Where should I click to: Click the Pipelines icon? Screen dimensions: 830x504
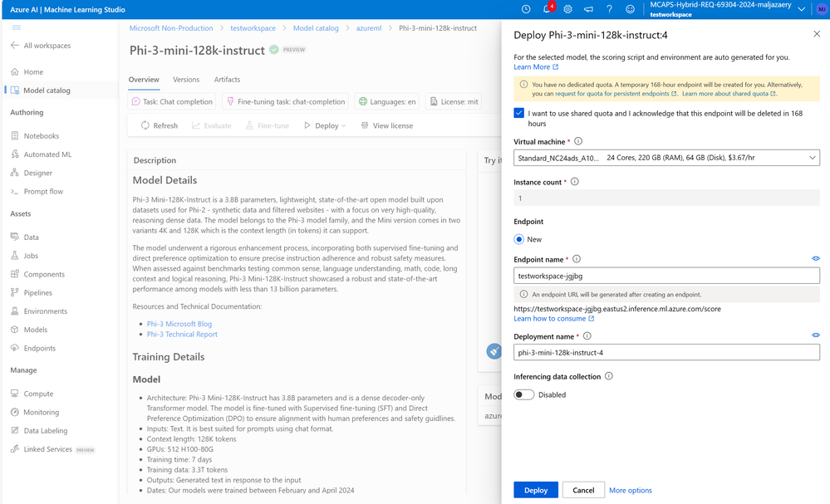[15, 292]
